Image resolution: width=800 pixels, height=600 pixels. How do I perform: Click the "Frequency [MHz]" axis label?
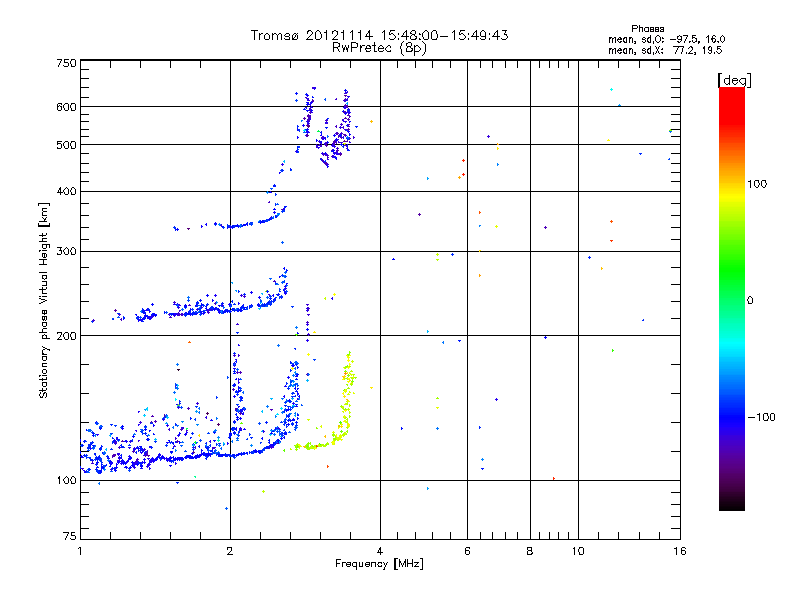(379, 564)
